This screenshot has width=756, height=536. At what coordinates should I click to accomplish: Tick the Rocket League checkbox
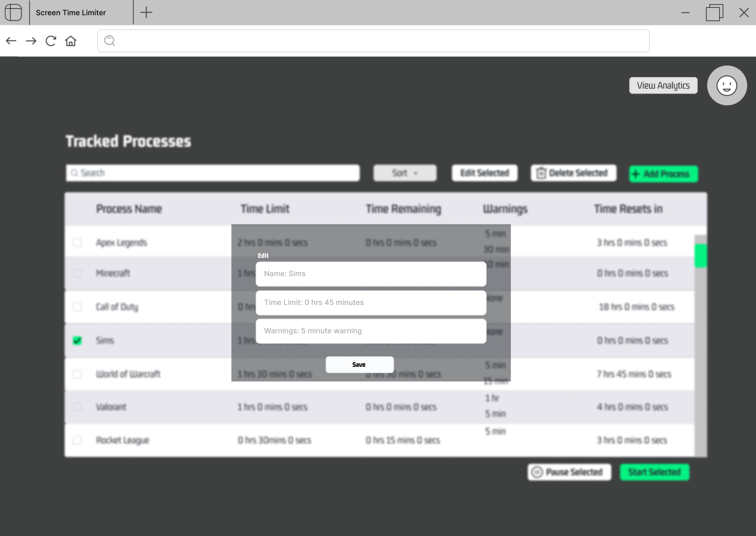pyautogui.click(x=77, y=440)
